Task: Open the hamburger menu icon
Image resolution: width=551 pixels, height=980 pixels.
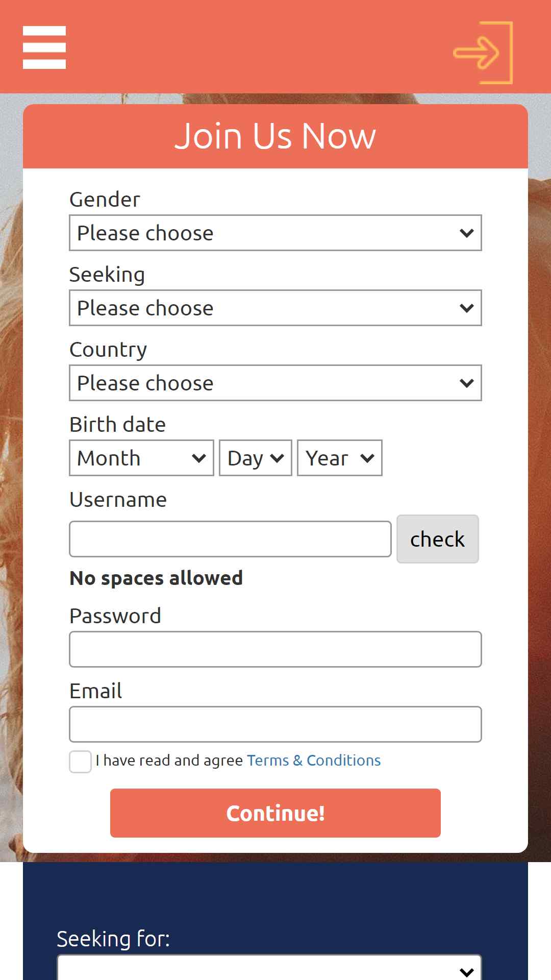Action: point(44,47)
